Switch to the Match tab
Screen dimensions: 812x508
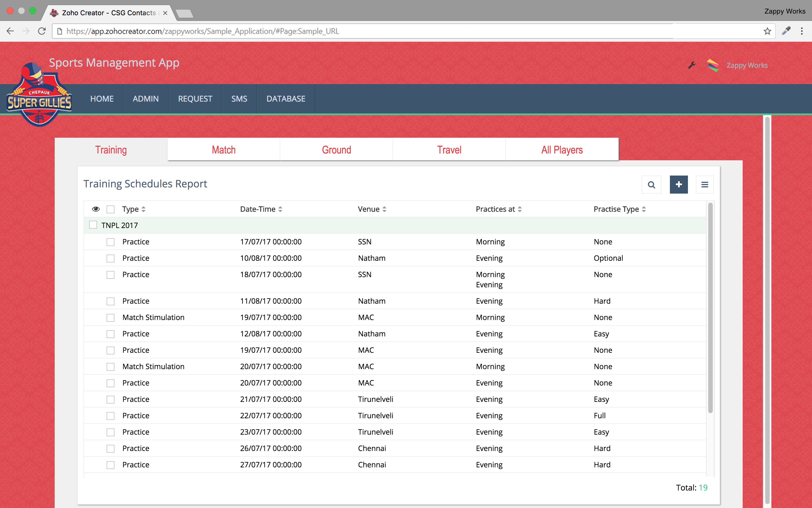[224, 150]
